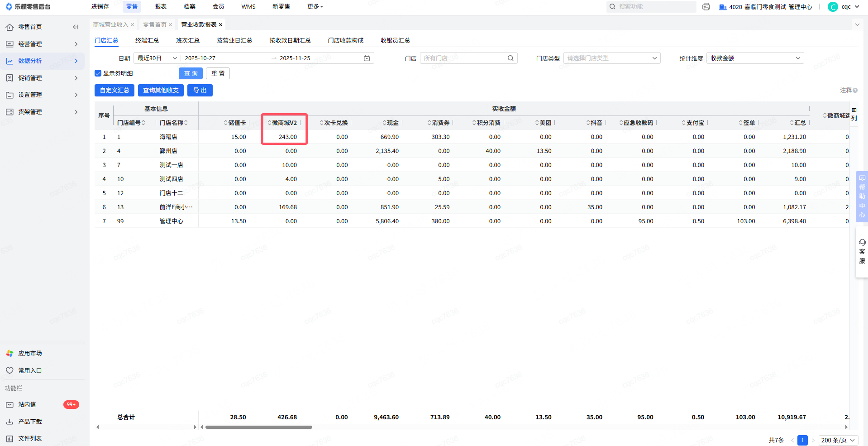The width and height of the screenshot is (868, 446).
Task: Open the 报表 top menu
Action: coord(161,7)
